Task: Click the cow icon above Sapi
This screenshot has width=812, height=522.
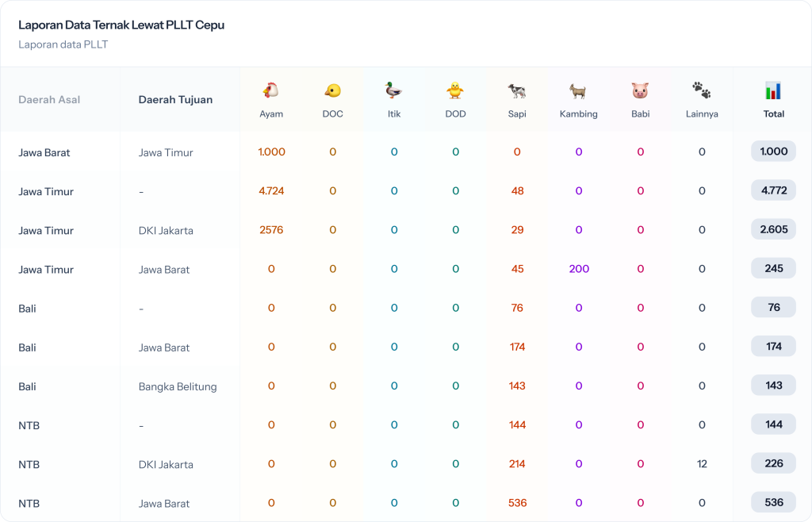Action: (517, 90)
